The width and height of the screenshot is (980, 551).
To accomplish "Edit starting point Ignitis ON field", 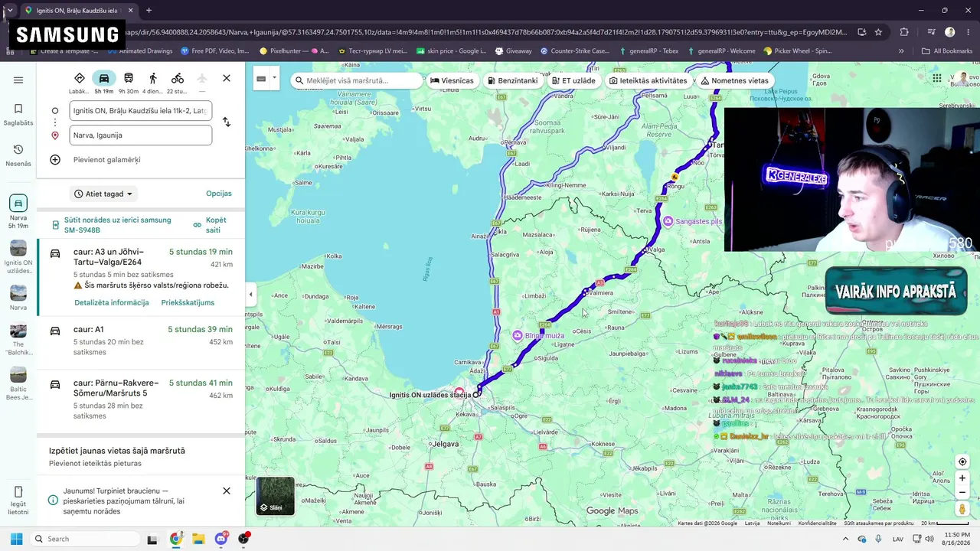I will (140, 111).
